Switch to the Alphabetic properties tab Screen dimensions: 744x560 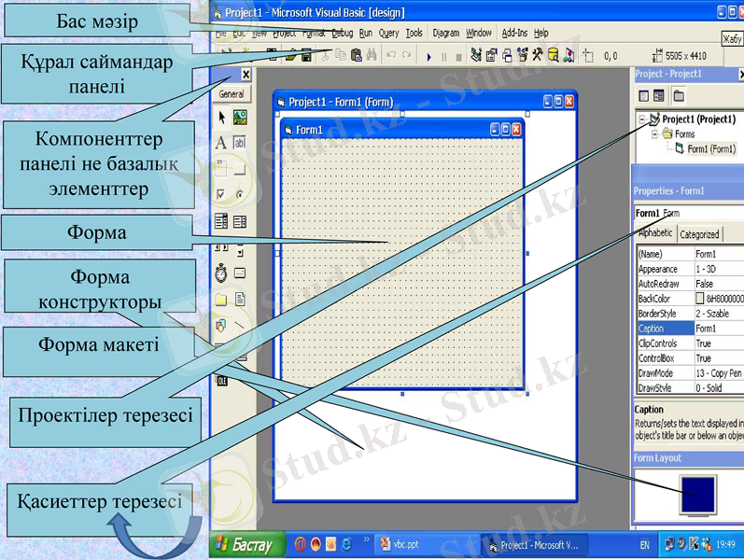click(655, 233)
